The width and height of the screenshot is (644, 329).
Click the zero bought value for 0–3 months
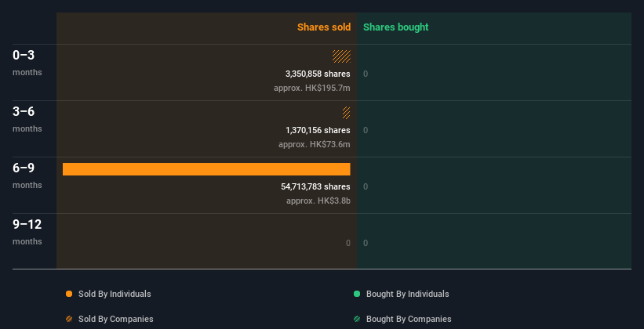click(366, 74)
